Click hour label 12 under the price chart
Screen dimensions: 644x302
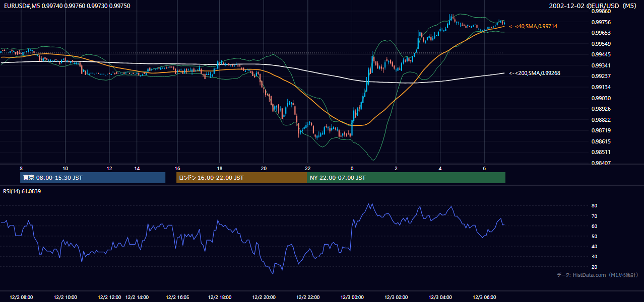109,168
